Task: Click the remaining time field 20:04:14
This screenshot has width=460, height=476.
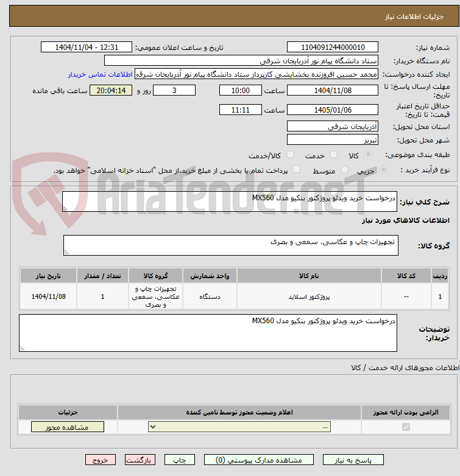Action: point(111,91)
